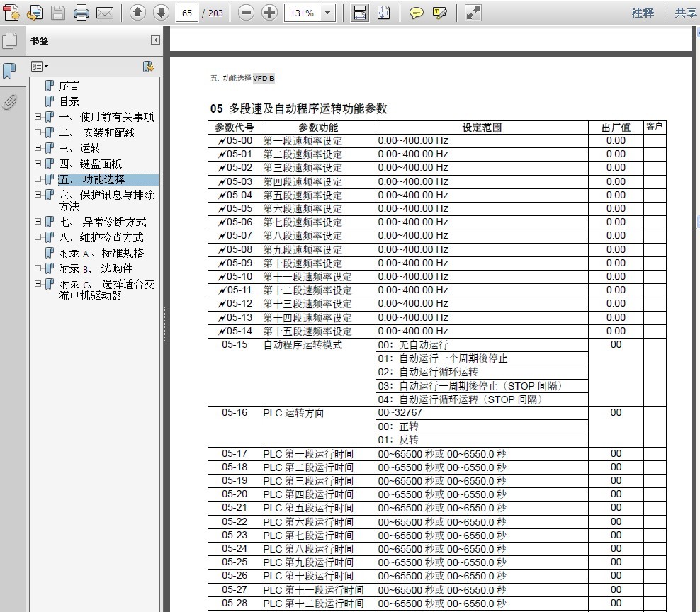Screen dimensions: 700x612
Task: Go to previous page with up arrow
Action: click(x=138, y=13)
